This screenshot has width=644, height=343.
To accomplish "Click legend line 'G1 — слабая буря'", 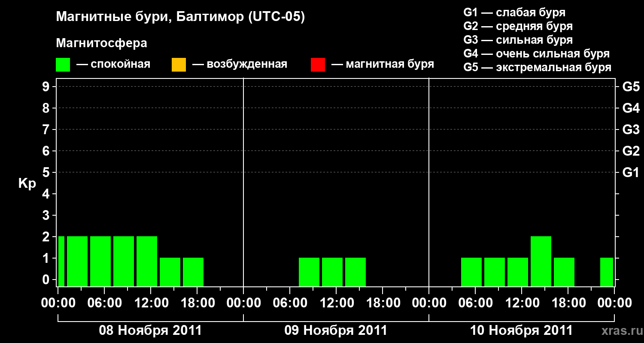I will coord(514,12).
